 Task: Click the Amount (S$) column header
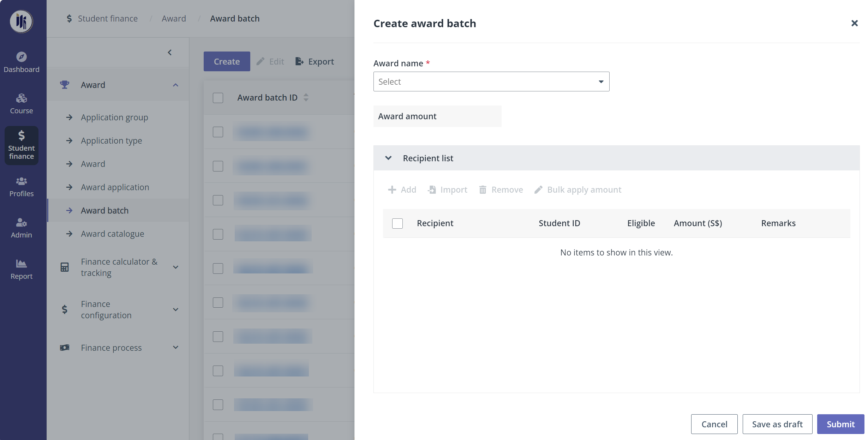pyautogui.click(x=698, y=223)
